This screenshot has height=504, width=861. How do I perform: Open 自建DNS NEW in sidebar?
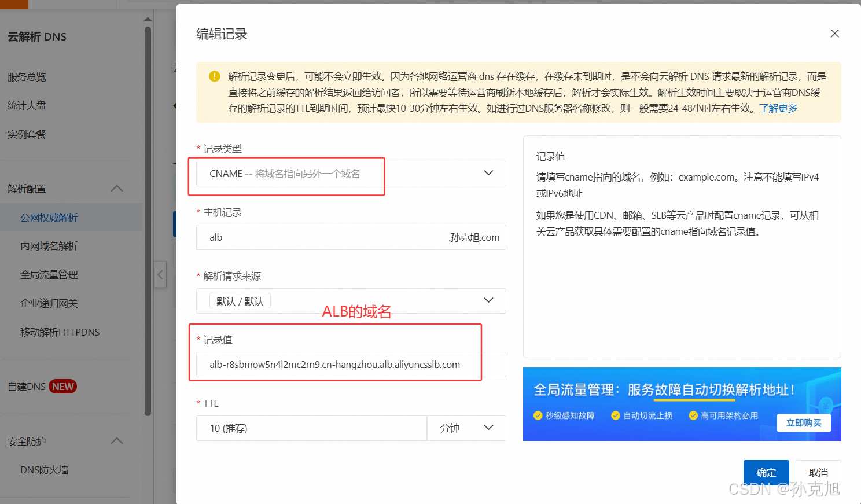42,387
